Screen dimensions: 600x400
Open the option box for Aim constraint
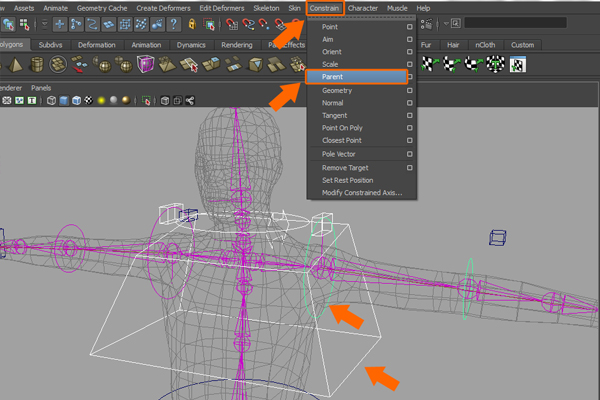click(409, 39)
